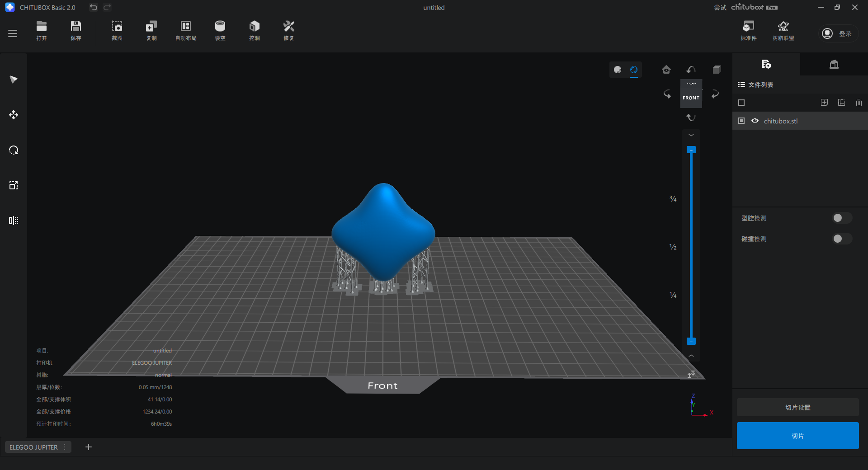This screenshot has height=470, width=868.
Task: Click the TOP face of view cube
Action: pyautogui.click(x=691, y=84)
